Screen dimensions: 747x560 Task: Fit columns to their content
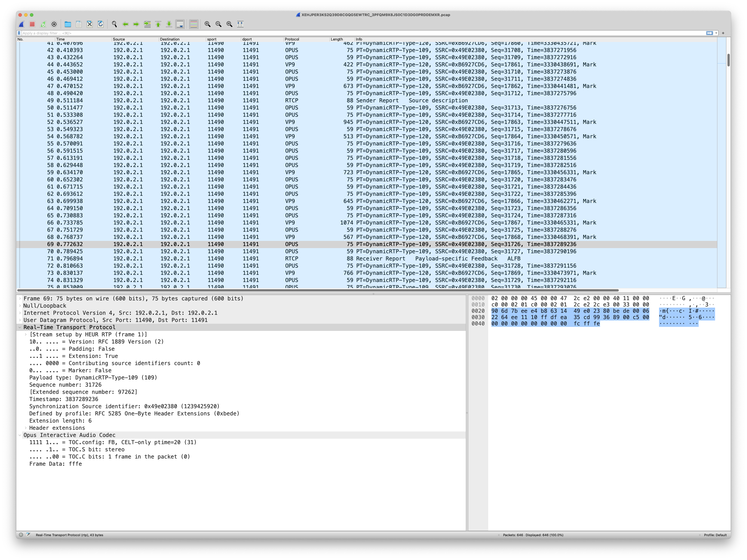[240, 24]
